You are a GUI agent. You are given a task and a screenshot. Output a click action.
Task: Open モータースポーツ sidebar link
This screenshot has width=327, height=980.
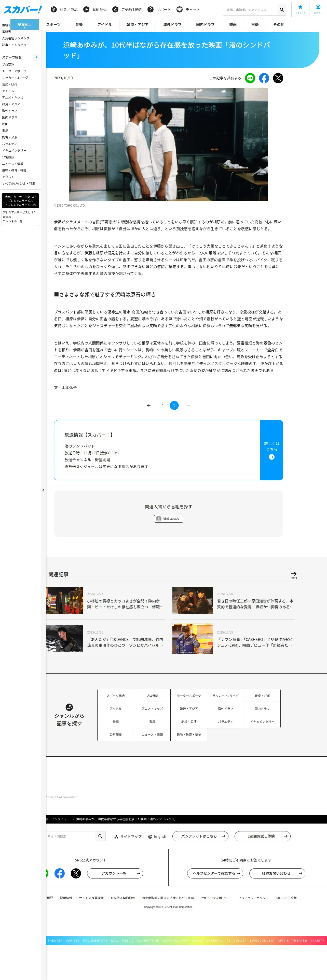pos(14,71)
